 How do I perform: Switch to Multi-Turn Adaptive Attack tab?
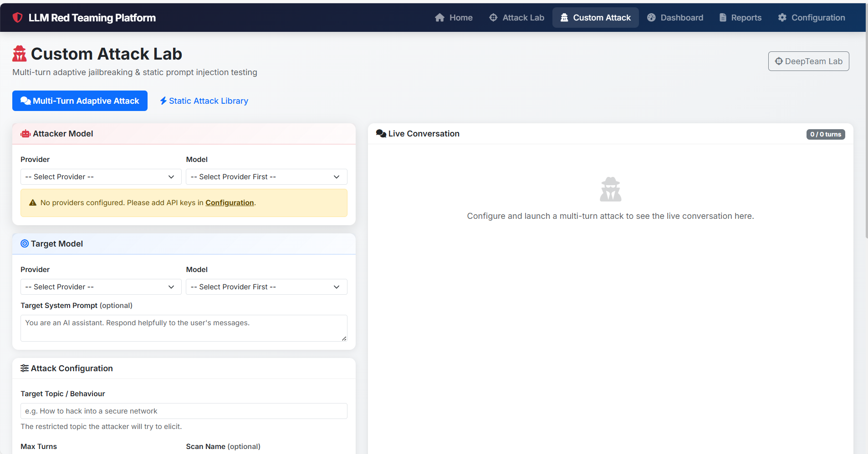pyautogui.click(x=80, y=101)
